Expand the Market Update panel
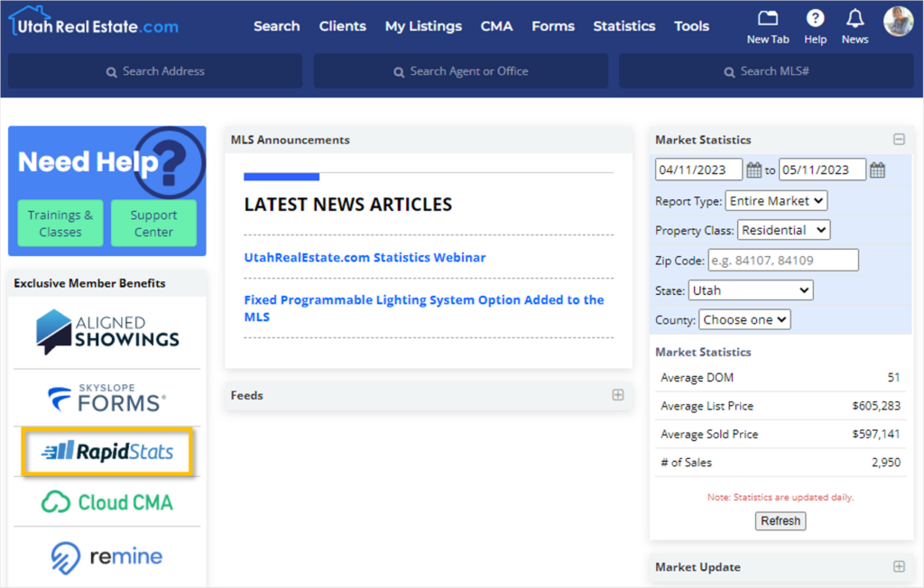924x588 pixels. click(x=899, y=567)
